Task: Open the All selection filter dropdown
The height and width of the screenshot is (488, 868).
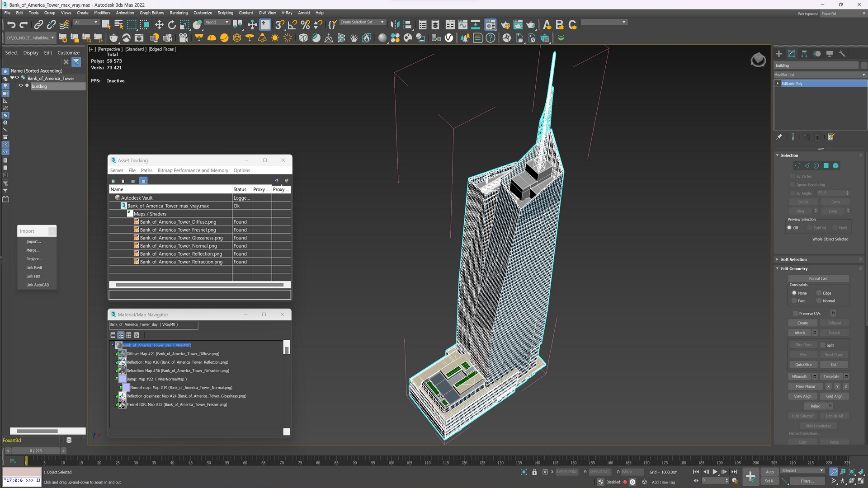Action: point(86,22)
